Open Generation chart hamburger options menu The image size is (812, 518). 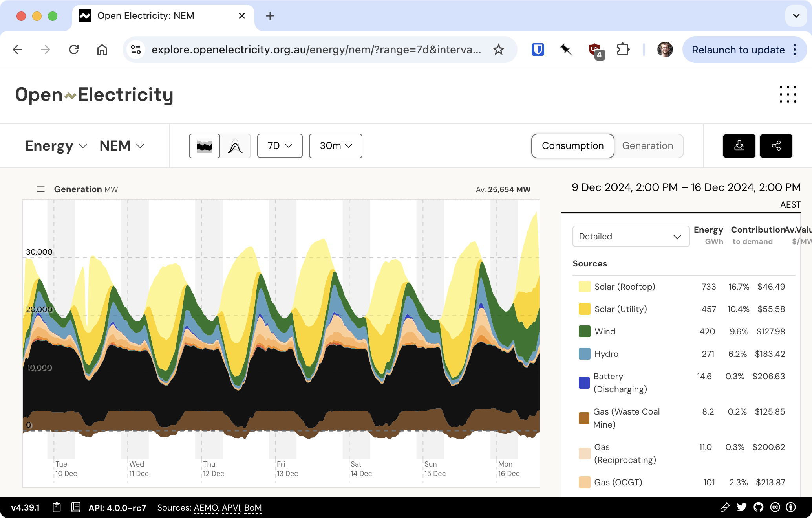(x=41, y=189)
